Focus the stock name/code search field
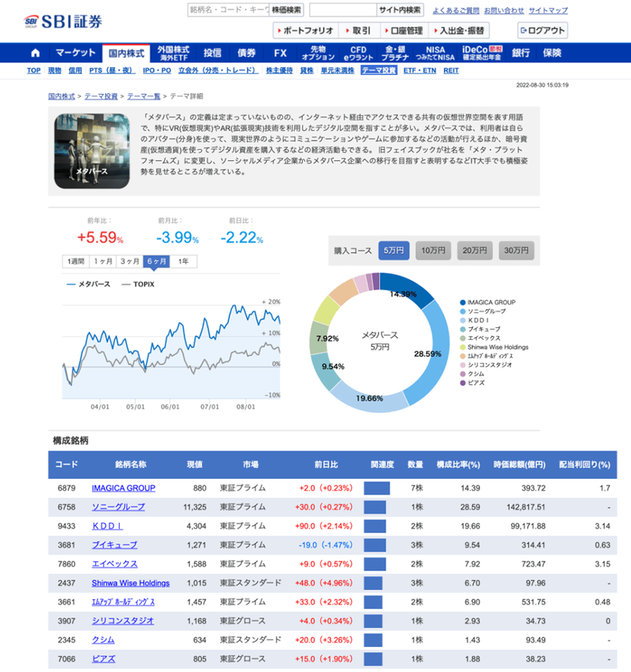This screenshot has width=631, height=672. 229,9
